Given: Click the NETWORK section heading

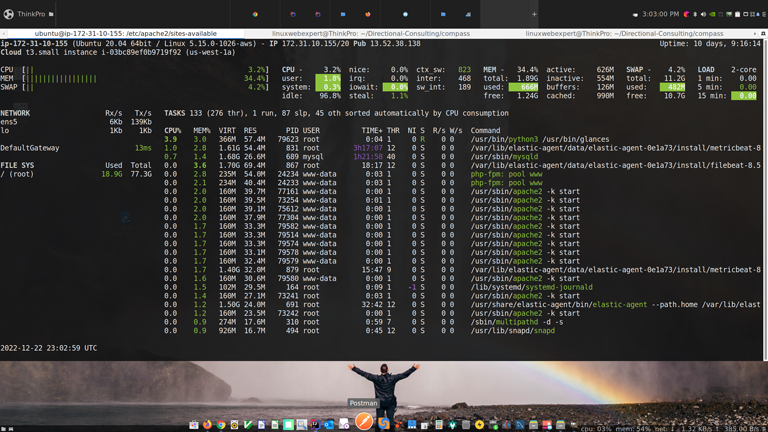Looking at the screenshot, I should click(x=15, y=113).
